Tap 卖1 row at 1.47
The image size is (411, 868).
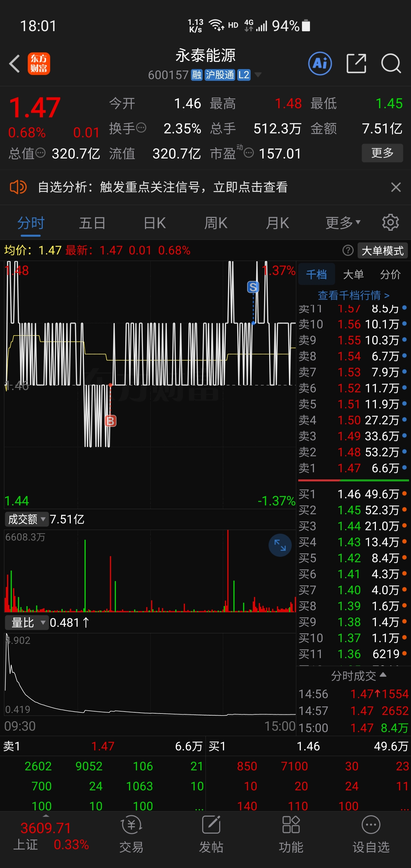coord(353,468)
